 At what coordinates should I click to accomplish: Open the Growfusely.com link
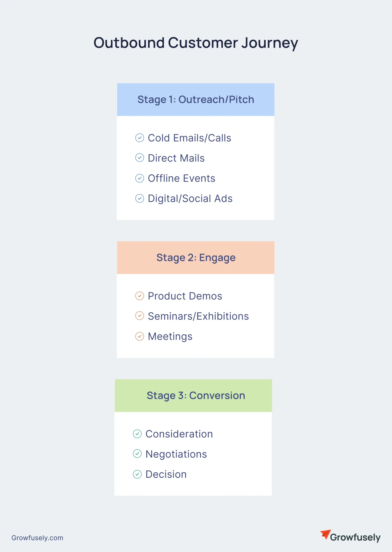coord(37,538)
